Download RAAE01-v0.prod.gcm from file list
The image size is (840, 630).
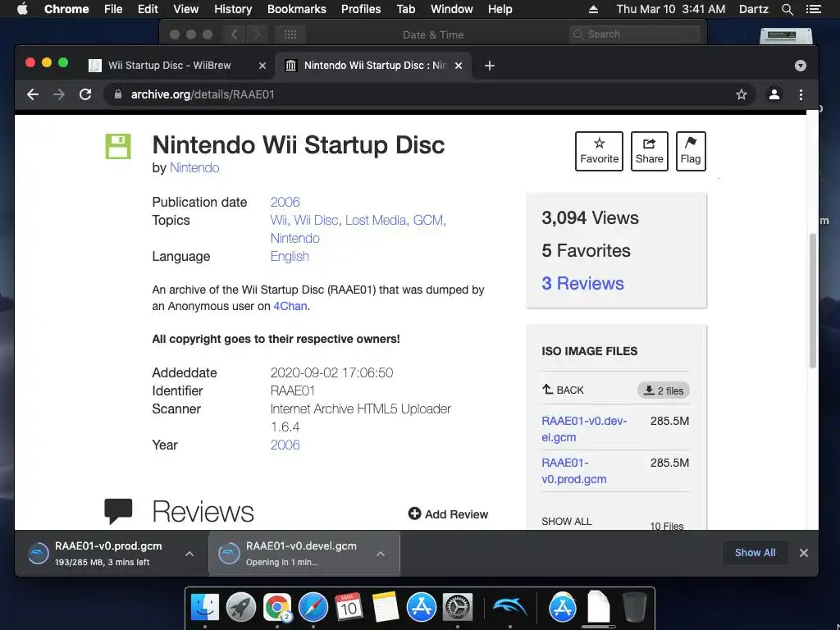pyautogui.click(x=573, y=470)
